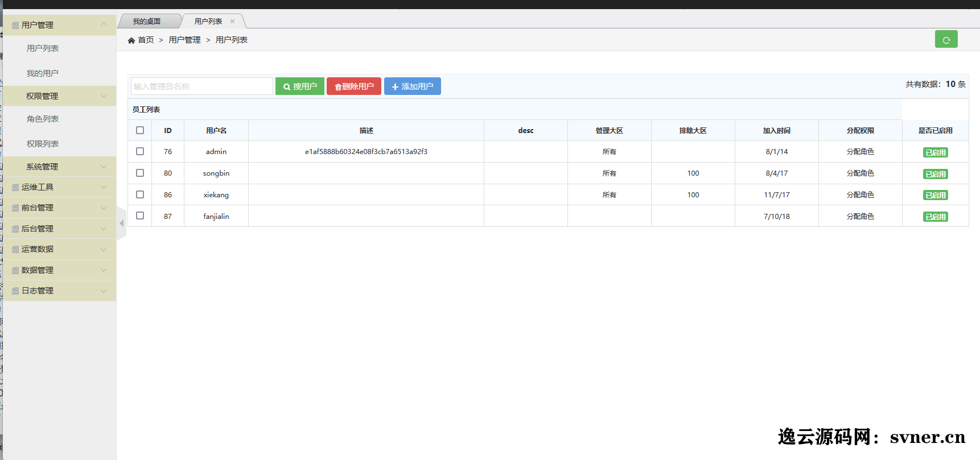
Task: Click the admin username cell
Action: tap(216, 152)
